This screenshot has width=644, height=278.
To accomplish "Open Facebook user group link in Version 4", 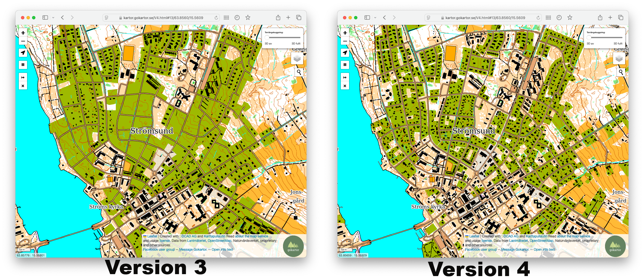I will click(x=481, y=250).
